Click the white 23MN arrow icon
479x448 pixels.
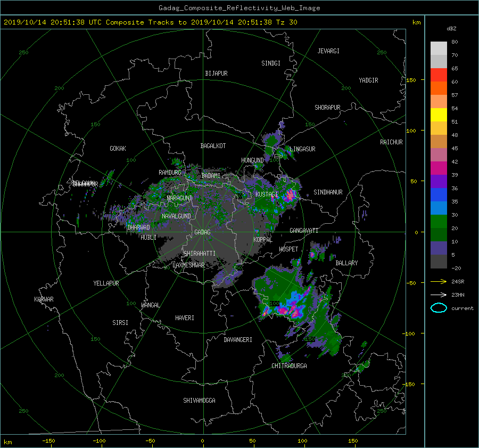coord(439,295)
